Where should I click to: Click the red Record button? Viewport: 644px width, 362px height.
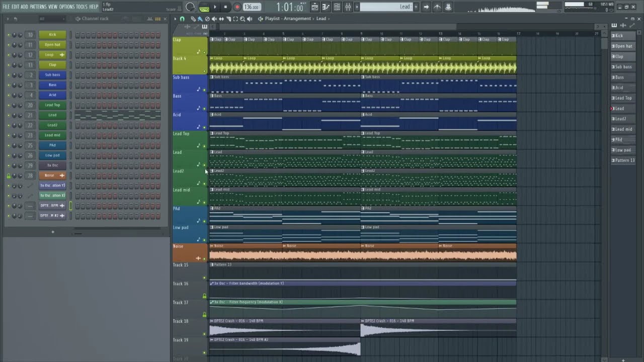click(x=237, y=7)
